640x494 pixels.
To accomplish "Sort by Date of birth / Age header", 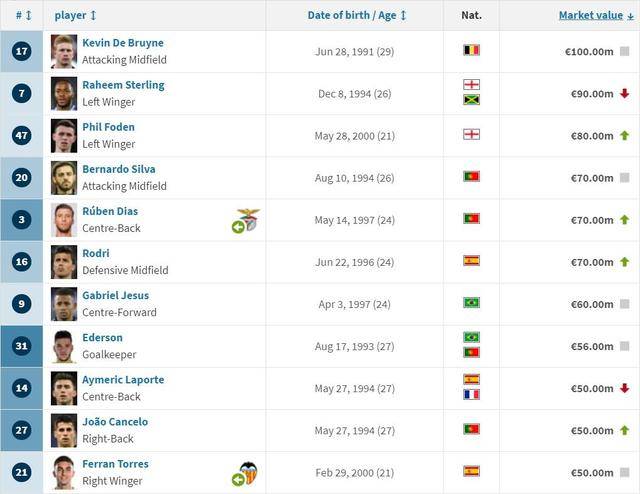I will [357, 16].
